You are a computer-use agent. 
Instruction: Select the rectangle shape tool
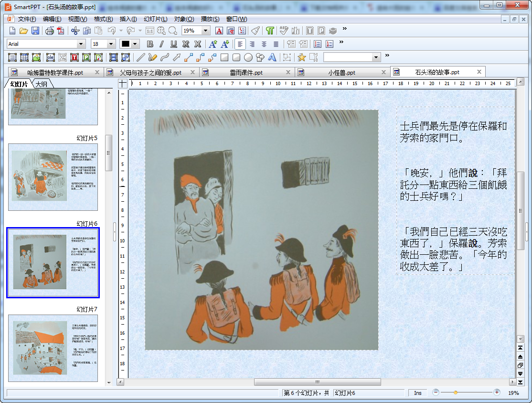tap(224, 57)
